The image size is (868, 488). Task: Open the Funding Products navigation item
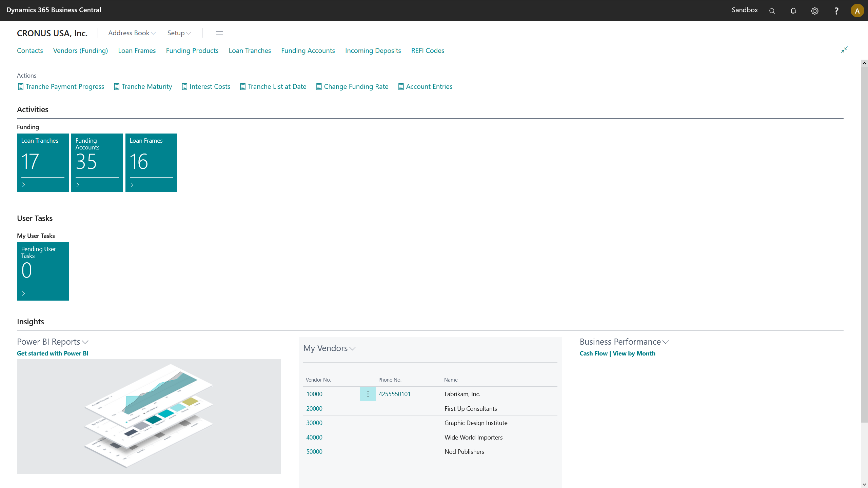[x=192, y=50]
